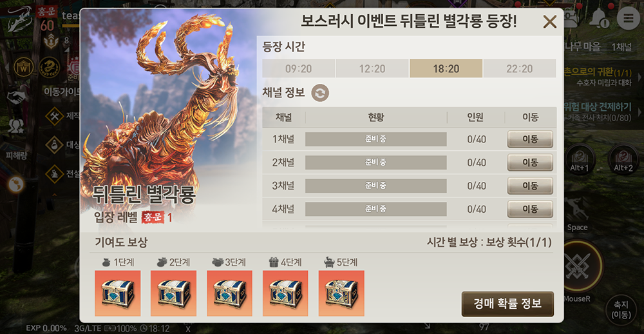Image resolution: width=644 pixels, height=334 pixels.
Task: Move to channel 3 with 이동 button
Action: (530, 186)
